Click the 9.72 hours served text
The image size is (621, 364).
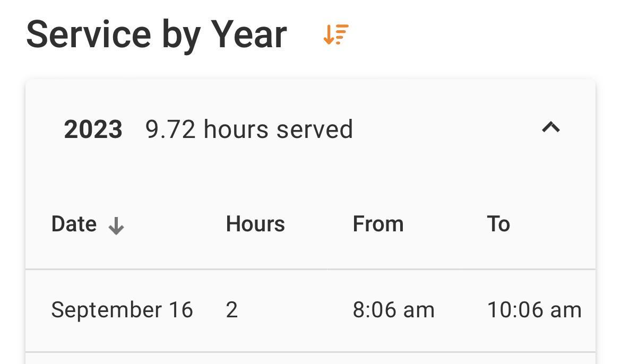(x=249, y=129)
